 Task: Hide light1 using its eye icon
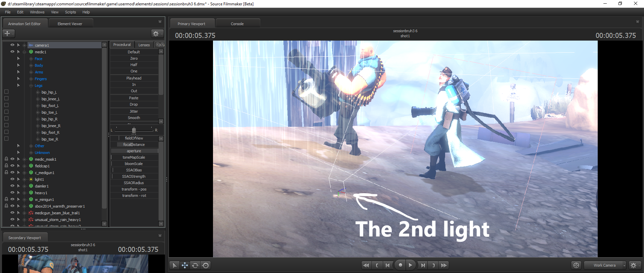pyautogui.click(x=12, y=179)
